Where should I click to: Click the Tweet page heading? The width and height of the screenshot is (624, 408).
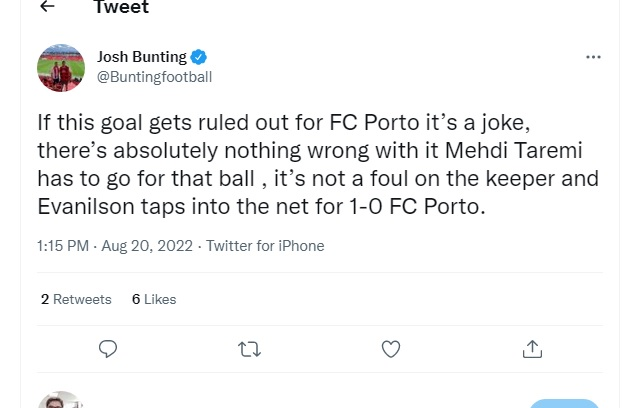pyautogui.click(x=121, y=8)
